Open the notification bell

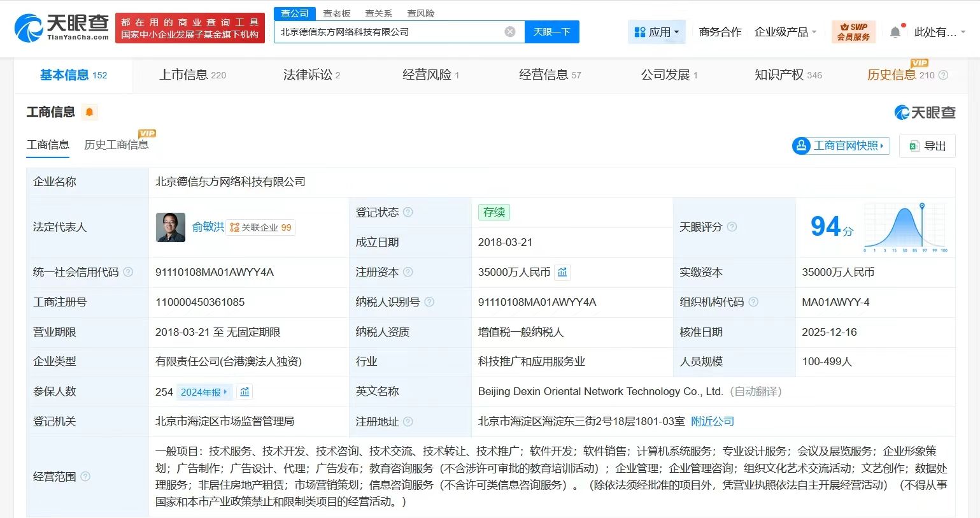pos(895,32)
